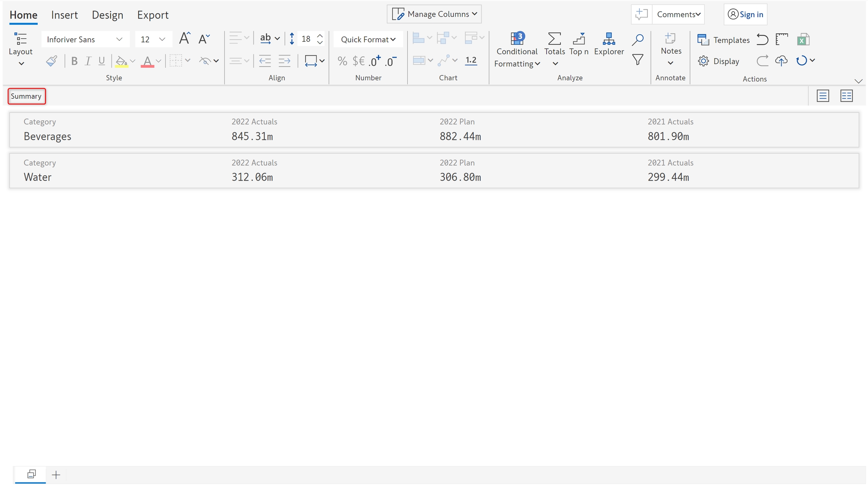Click the percent format icon

coord(342,61)
